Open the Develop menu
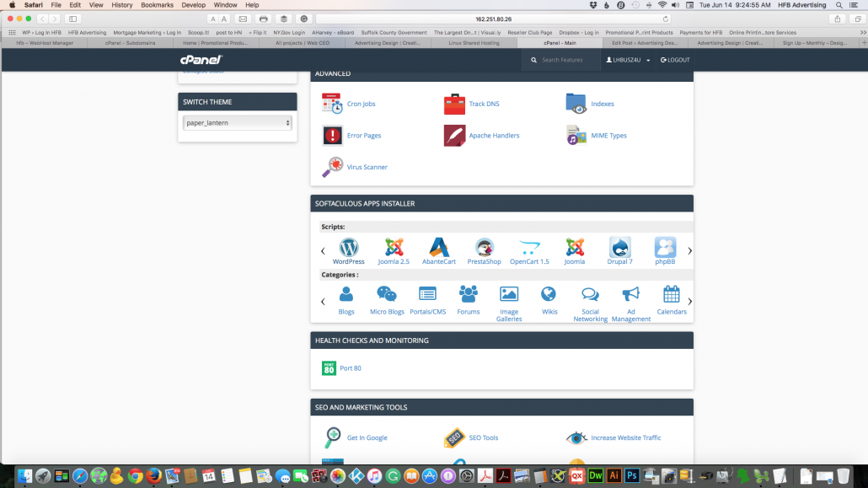This screenshot has height=488, width=868. pos(193,5)
